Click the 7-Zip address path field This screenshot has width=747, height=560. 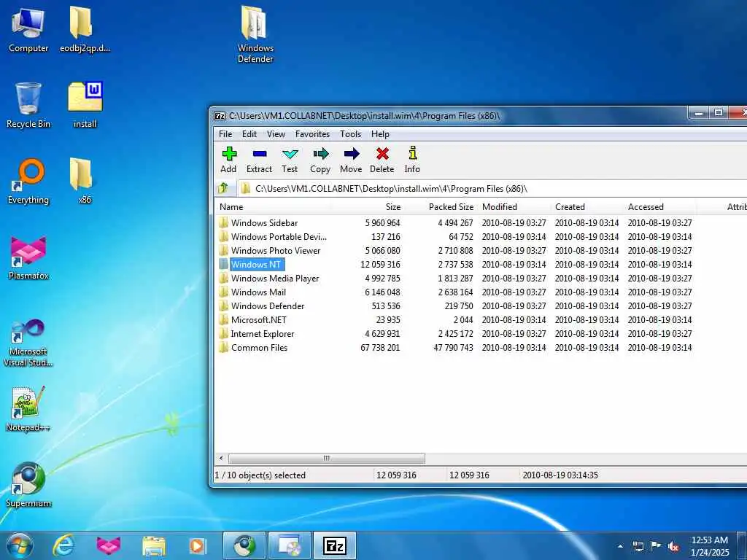[x=492, y=189]
